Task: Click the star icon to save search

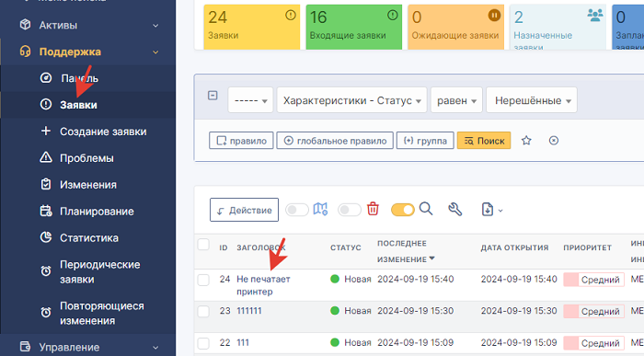Action: click(526, 141)
